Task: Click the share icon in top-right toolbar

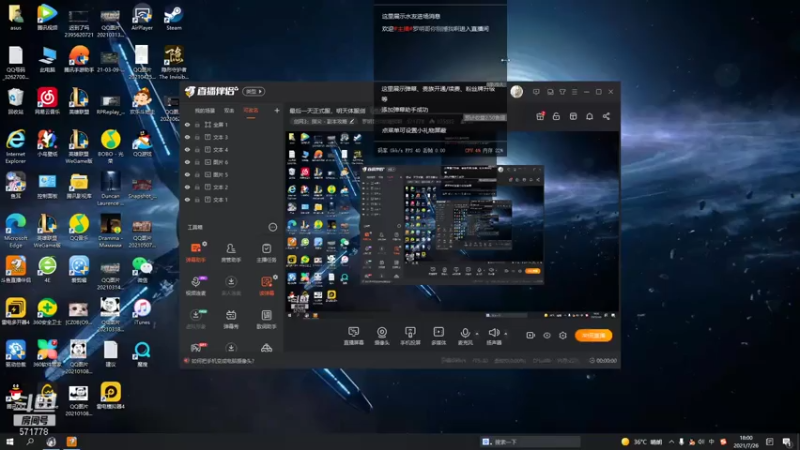Action: pos(606,116)
